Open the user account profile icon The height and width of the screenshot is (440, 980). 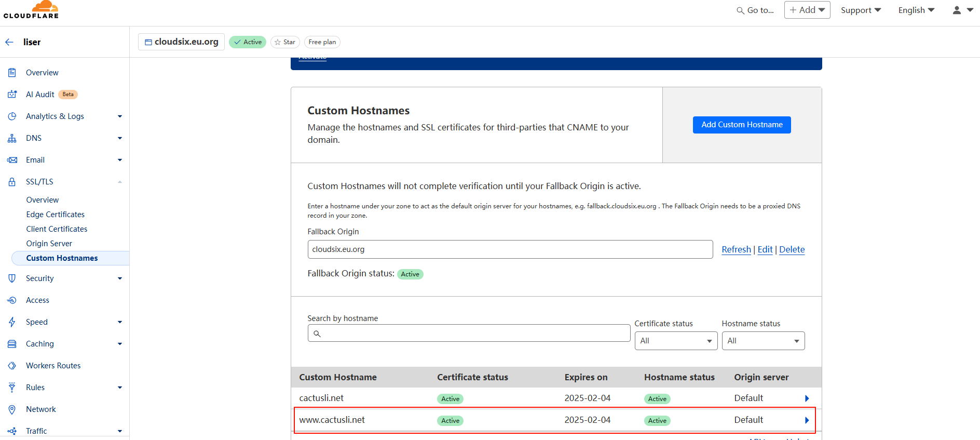tap(957, 10)
